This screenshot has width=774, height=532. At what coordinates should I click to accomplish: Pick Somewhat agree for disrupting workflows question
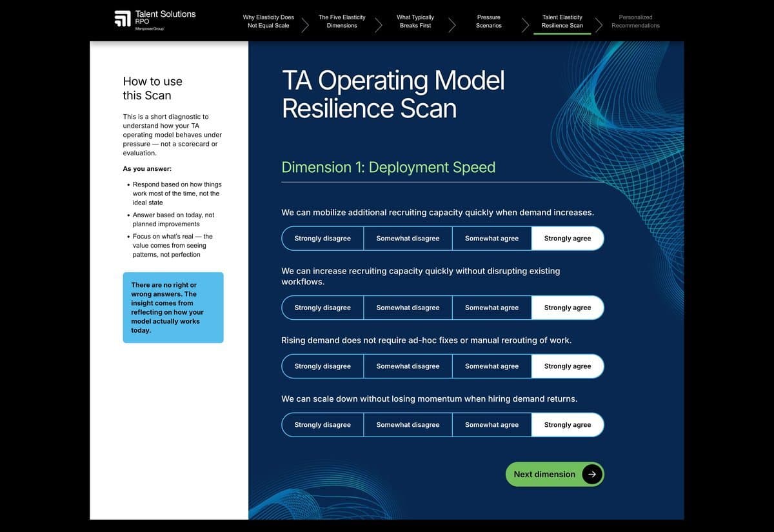[x=491, y=308]
